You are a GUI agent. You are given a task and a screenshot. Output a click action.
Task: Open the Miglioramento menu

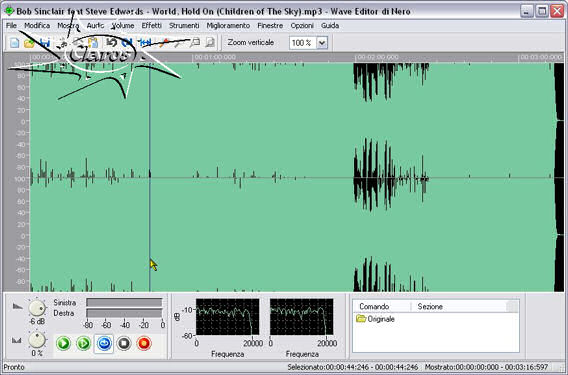[228, 26]
